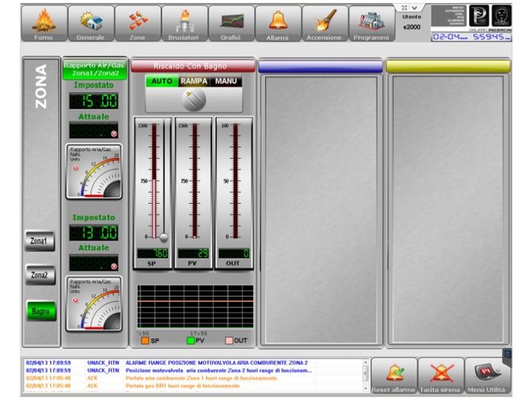Select the Zona2 zone button
This screenshot has height=400, width=532.
(x=40, y=275)
